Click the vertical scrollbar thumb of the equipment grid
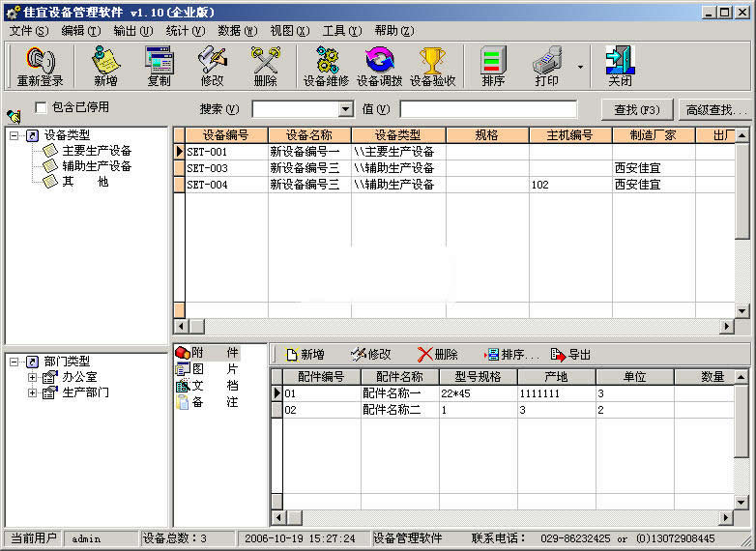This screenshot has height=551, width=756. (x=742, y=190)
